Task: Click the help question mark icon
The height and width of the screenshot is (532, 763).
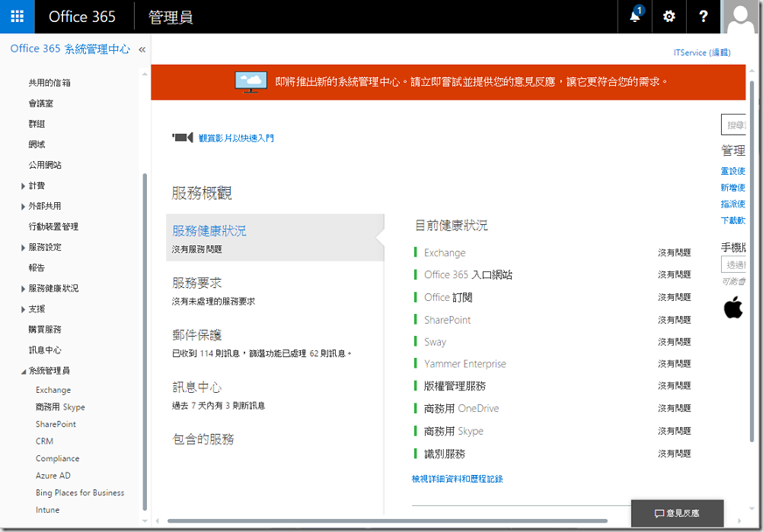Action: pos(703,17)
